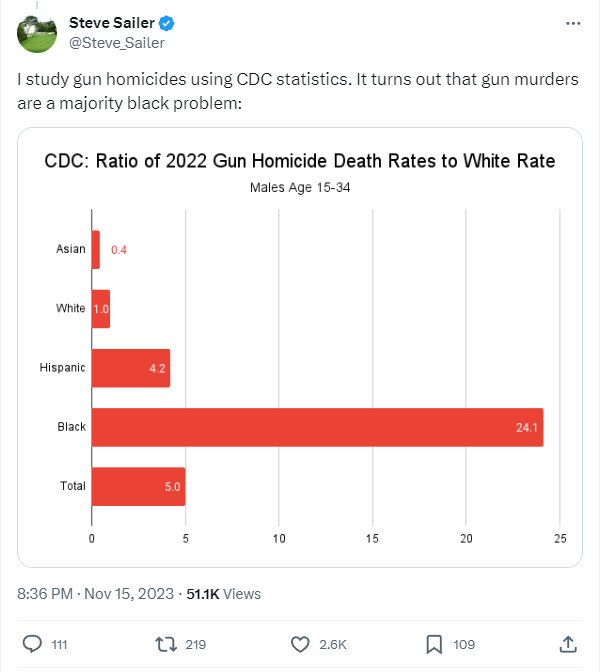Expand the embedded chart image

click(x=300, y=347)
